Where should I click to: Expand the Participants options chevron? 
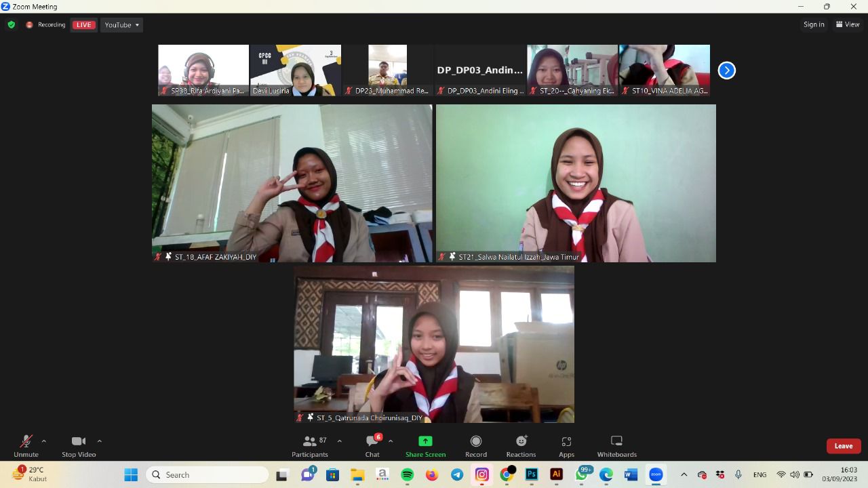tap(339, 441)
